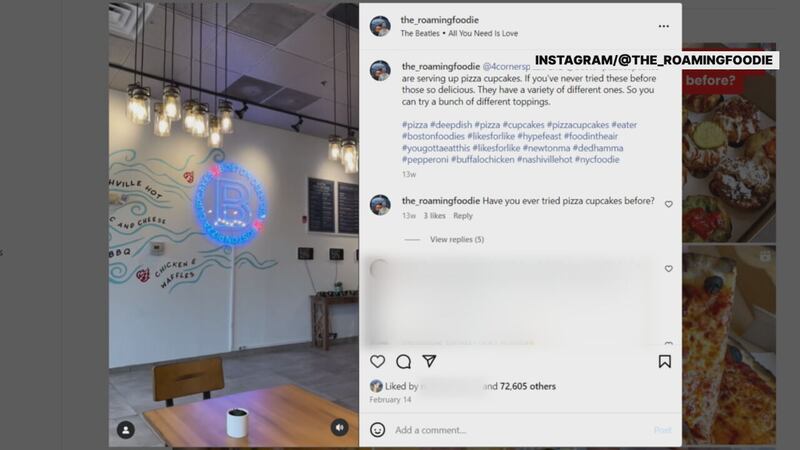Open The Beatles All You Need Is Love audio
The height and width of the screenshot is (450, 800).
pyautogui.click(x=459, y=33)
